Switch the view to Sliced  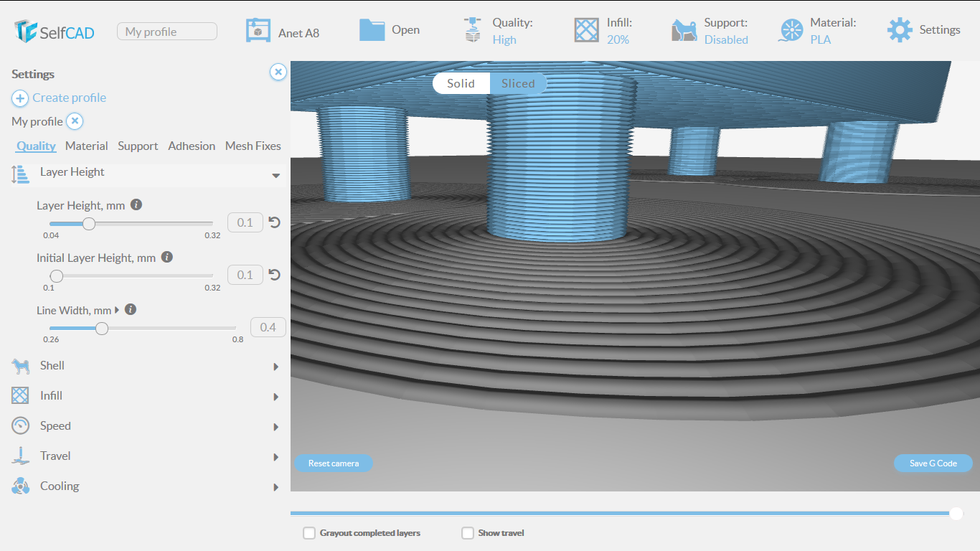click(x=518, y=83)
